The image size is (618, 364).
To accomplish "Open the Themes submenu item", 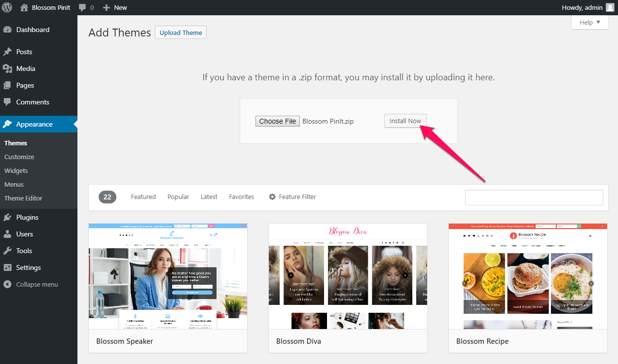I will pos(16,143).
